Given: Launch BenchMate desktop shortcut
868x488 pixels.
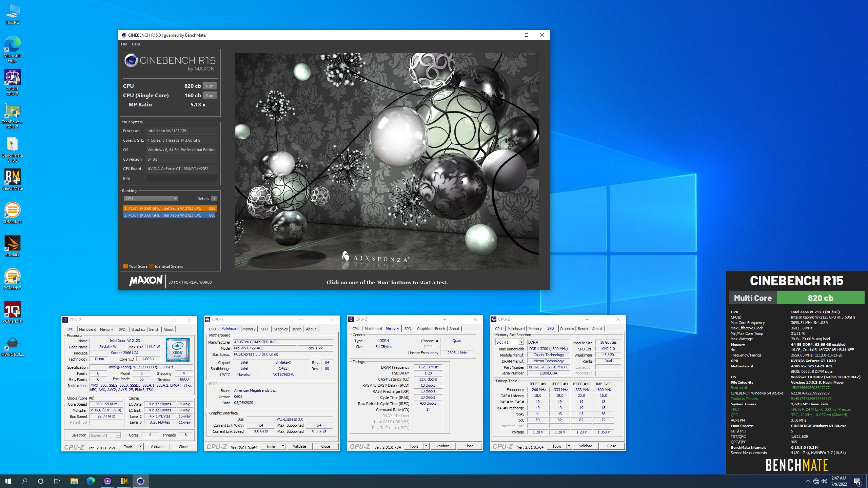Looking at the screenshot, I should 13,180.
